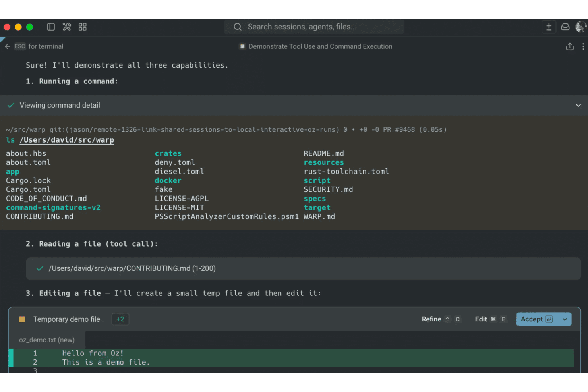
Task: Open the vertical three-dot menu
Action: [x=583, y=46]
